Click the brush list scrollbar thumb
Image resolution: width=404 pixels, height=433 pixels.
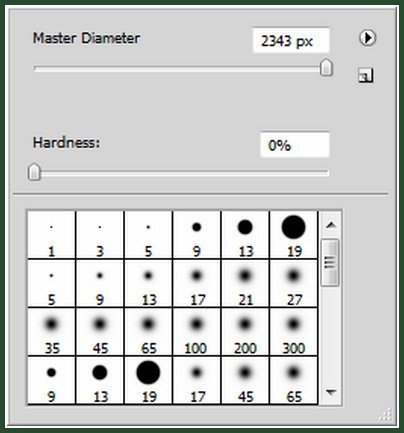pos(330,262)
